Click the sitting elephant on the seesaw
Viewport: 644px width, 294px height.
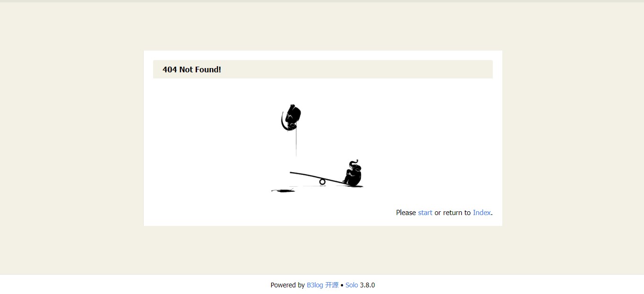[x=352, y=173]
